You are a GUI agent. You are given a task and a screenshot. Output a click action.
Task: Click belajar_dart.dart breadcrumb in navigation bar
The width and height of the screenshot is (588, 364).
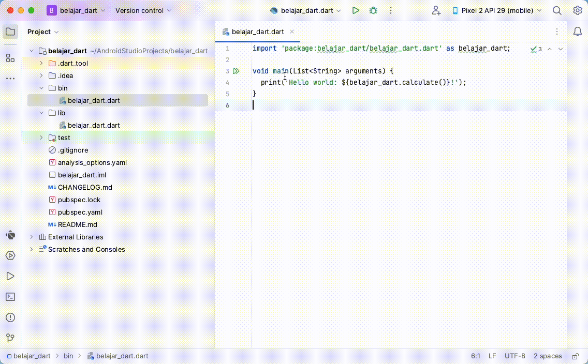click(x=117, y=356)
